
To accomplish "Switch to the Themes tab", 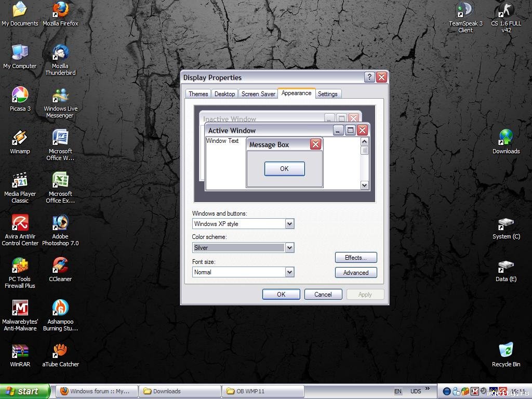I will [198, 94].
